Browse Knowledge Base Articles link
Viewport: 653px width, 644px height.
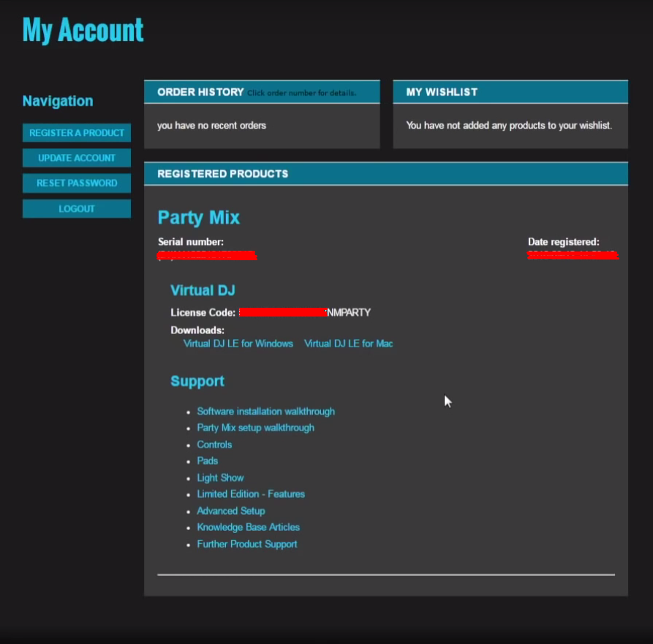pos(248,528)
